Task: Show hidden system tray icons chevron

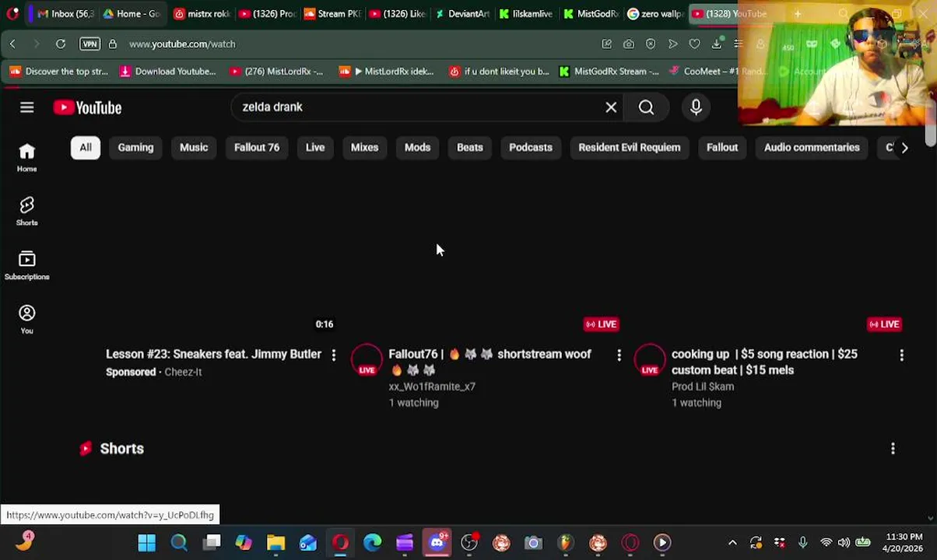Action: 732,543
